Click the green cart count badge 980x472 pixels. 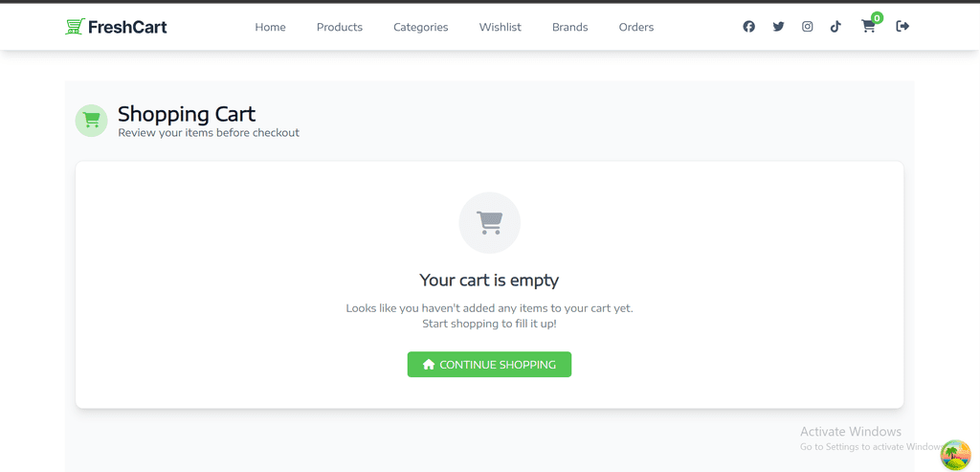click(877, 18)
